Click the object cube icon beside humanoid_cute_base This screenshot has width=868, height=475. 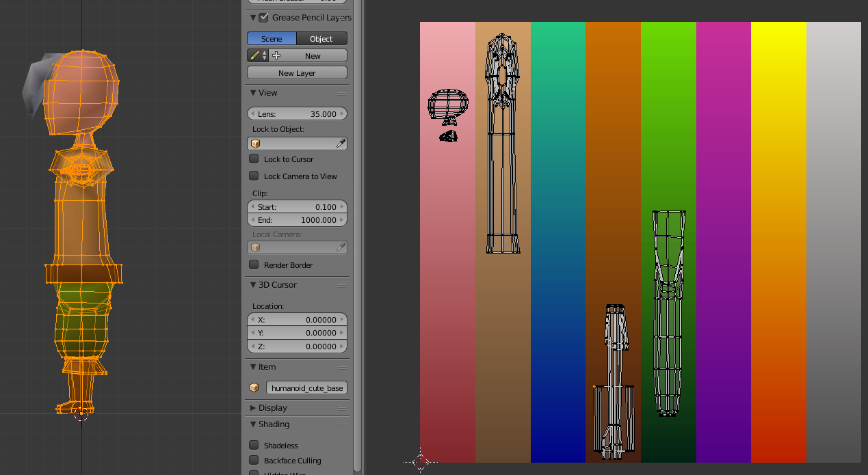[x=254, y=388]
